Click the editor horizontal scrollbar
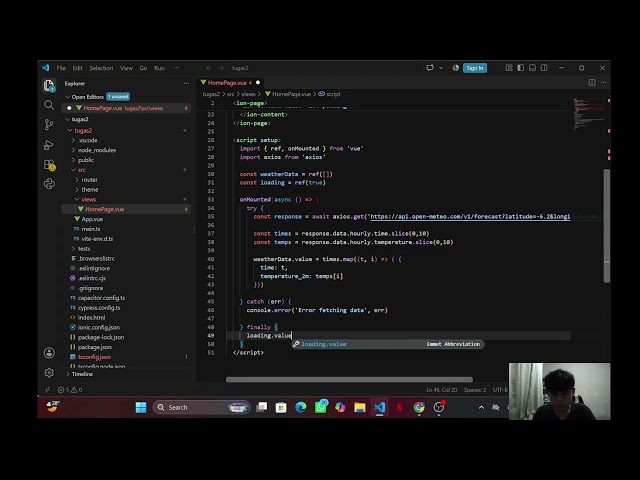 click(x=349, y=380)
